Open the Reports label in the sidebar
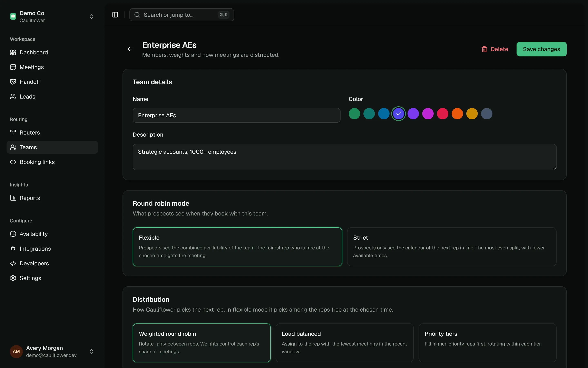The image size is (588, 368). click(30, 198)
